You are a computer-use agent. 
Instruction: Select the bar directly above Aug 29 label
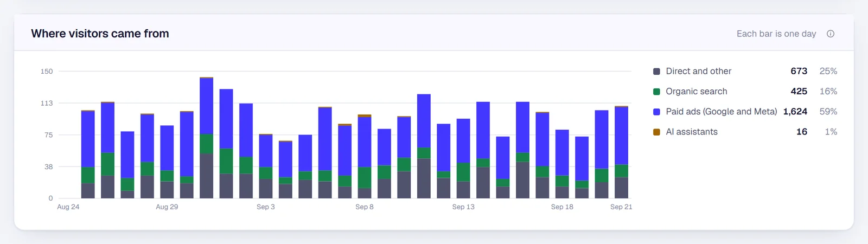167,162
